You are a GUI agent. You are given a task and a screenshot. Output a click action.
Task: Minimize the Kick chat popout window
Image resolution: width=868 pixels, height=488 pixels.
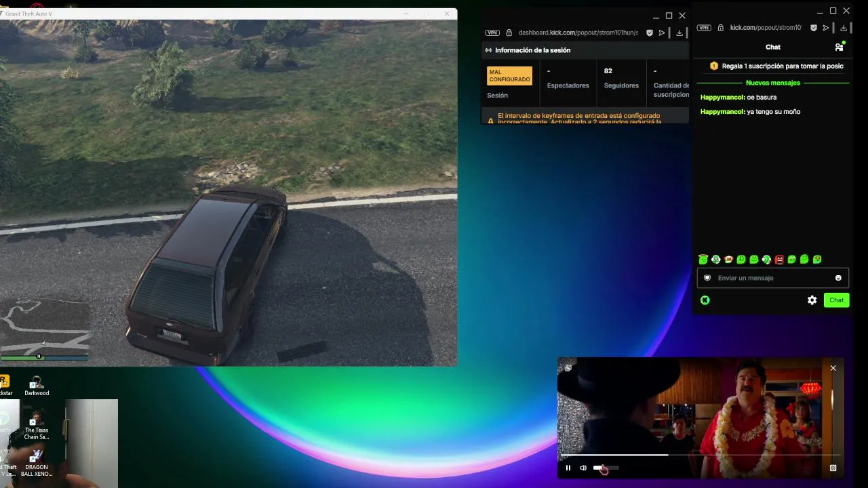pos(820,11)
